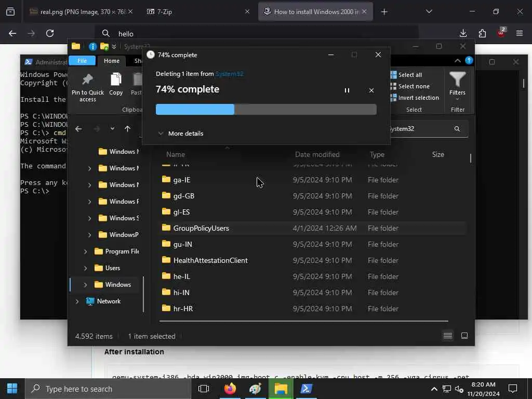The width and height of the screenshot is (532, 399).
Task: Expand the Windows tree node
Action: pyautogui.click(x=85, y=285)
